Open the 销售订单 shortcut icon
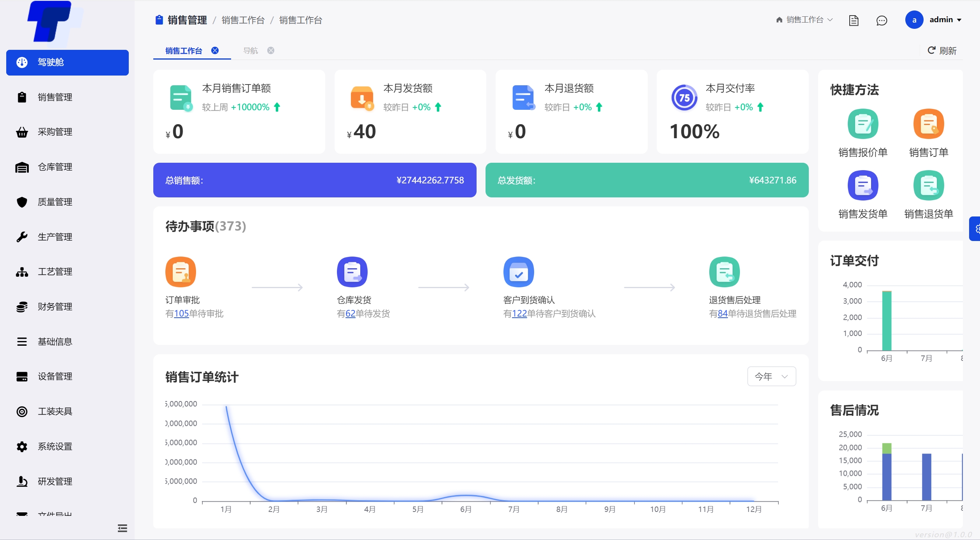980x540 pixels. click(x=929, y=124)
